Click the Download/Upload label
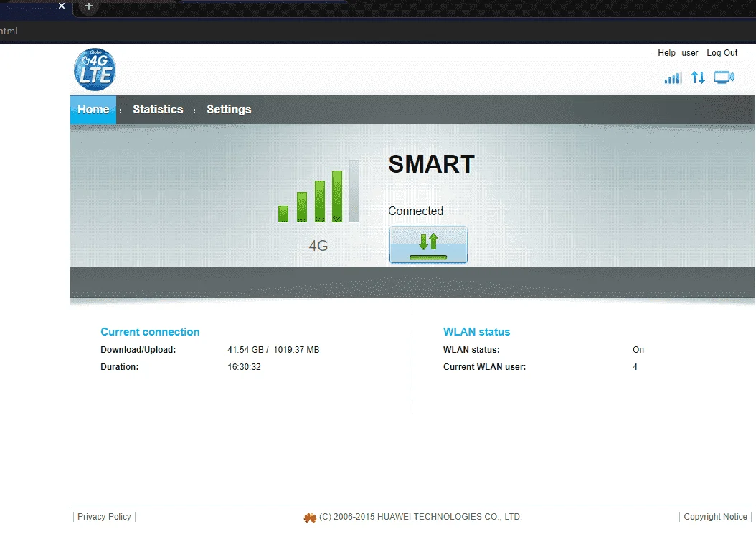Image resolution: width=756 pixels, height=552 pixels. point(138,350)
